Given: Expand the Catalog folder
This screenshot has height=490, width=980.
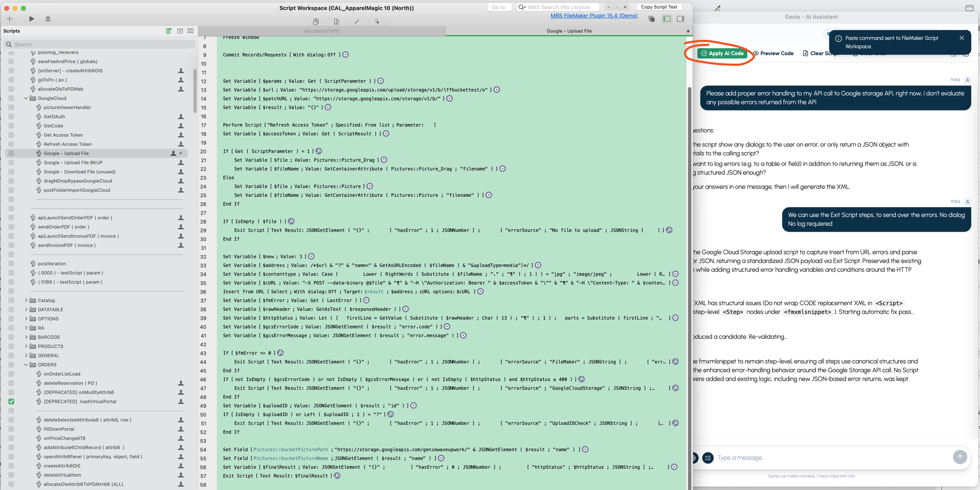Looking at the screenshot, I should tap(26, 300).
